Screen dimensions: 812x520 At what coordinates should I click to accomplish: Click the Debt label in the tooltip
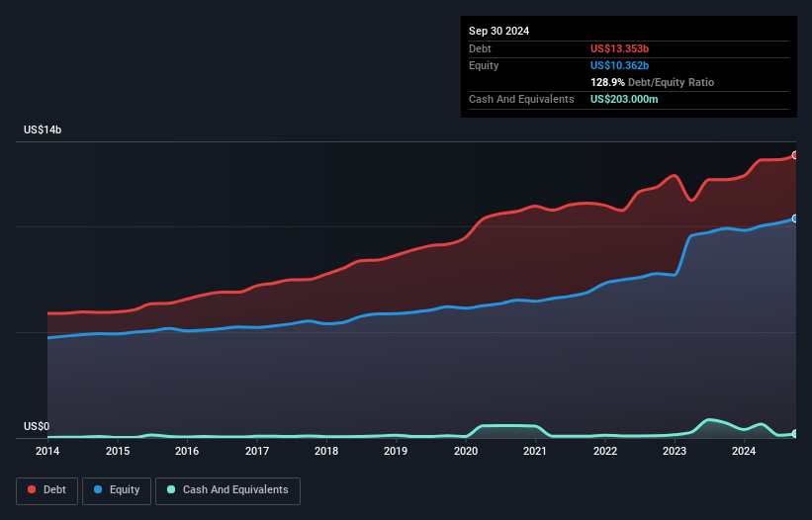pyautogui.click(x=480, y=48)
